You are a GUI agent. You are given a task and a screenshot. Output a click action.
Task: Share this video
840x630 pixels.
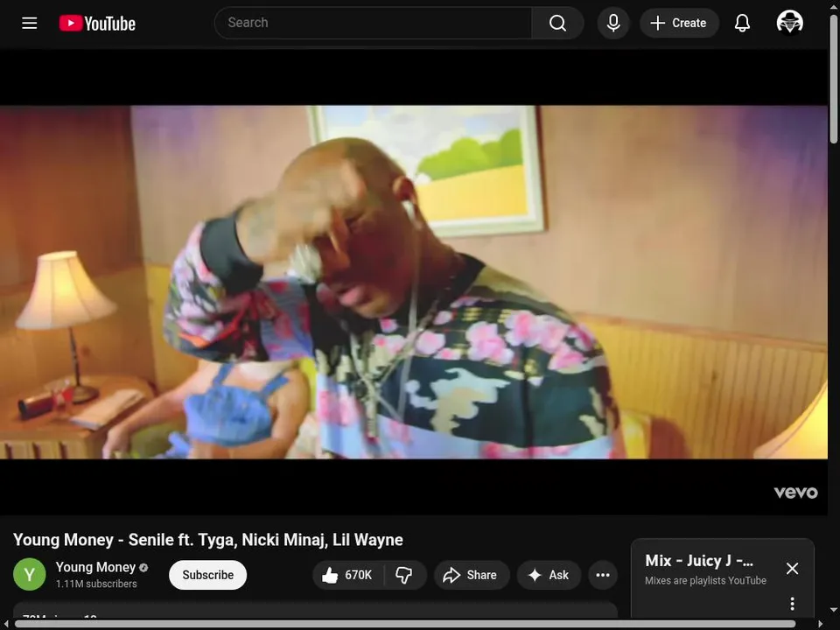[471, 575]
